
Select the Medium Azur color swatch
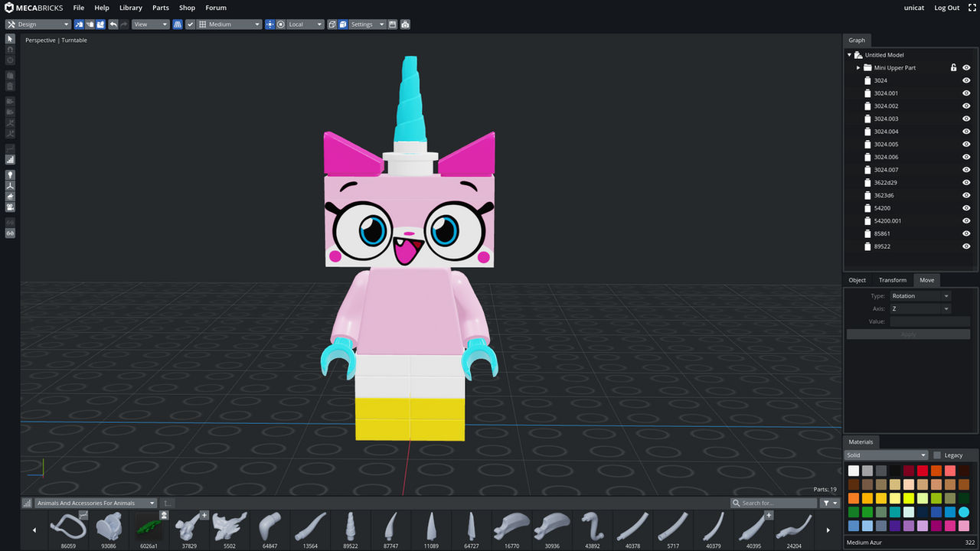click(964, 511)
